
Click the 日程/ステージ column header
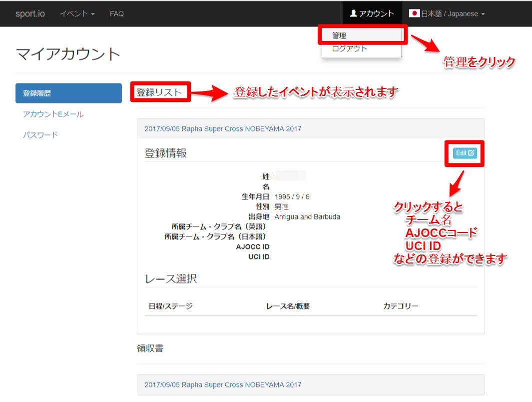170,306
